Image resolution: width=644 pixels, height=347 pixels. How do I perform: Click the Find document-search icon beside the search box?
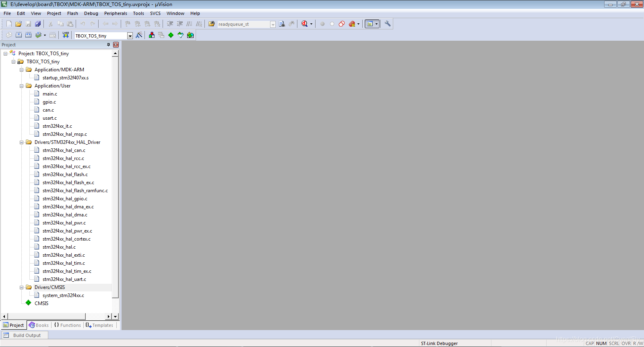point(282,24)
